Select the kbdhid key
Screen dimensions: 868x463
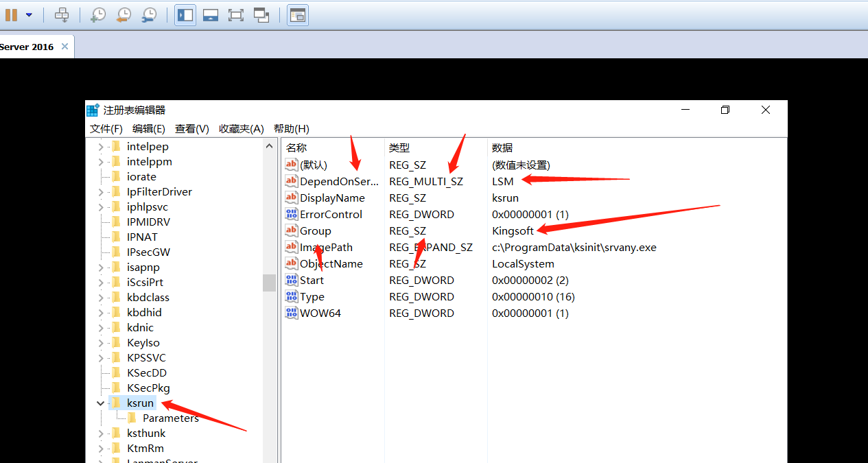(x=144, y=313)
